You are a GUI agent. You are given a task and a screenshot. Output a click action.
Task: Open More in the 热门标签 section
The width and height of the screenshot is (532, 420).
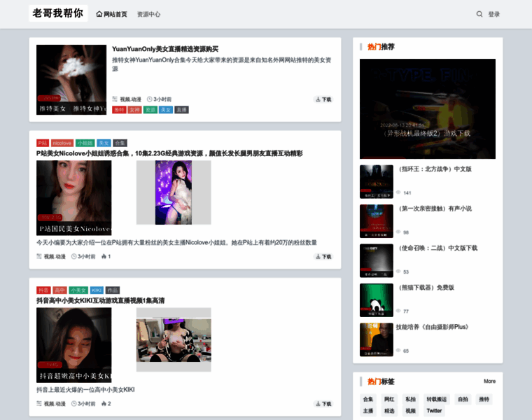click(489, 381)
